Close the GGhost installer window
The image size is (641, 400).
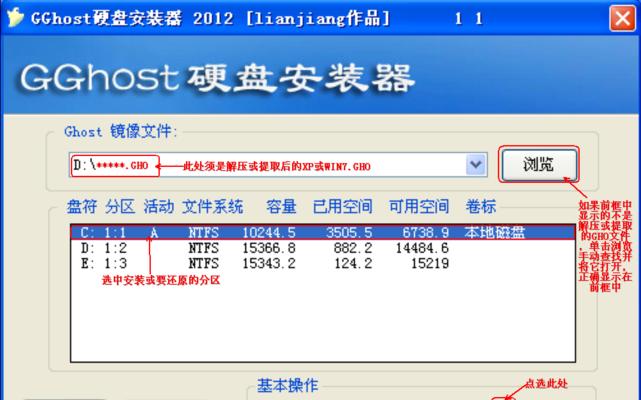click(622, 18)
